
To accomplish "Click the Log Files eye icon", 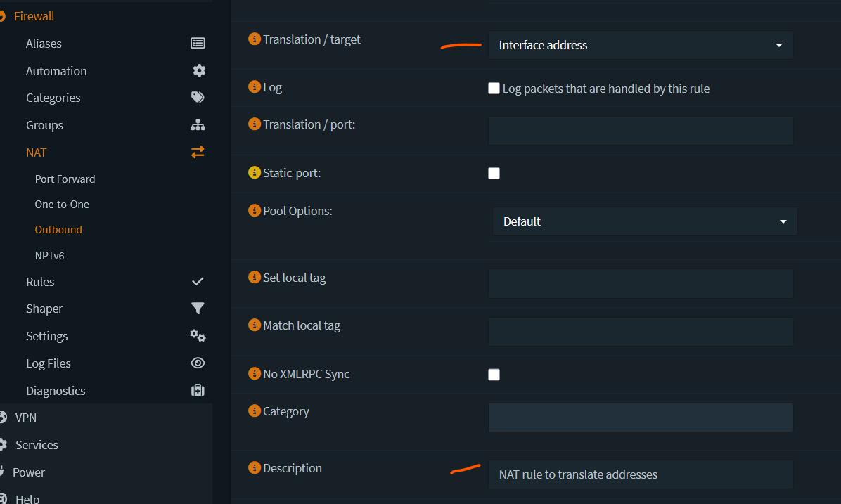I will point(198,363).
